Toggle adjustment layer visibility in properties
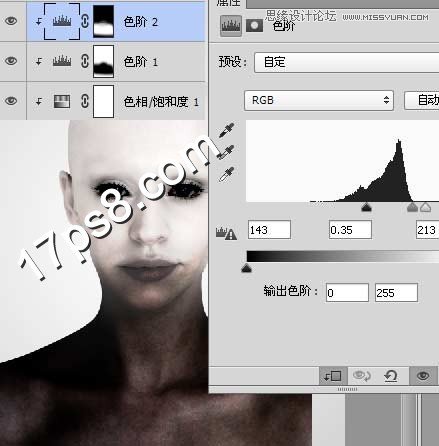 tap(423, 376)
